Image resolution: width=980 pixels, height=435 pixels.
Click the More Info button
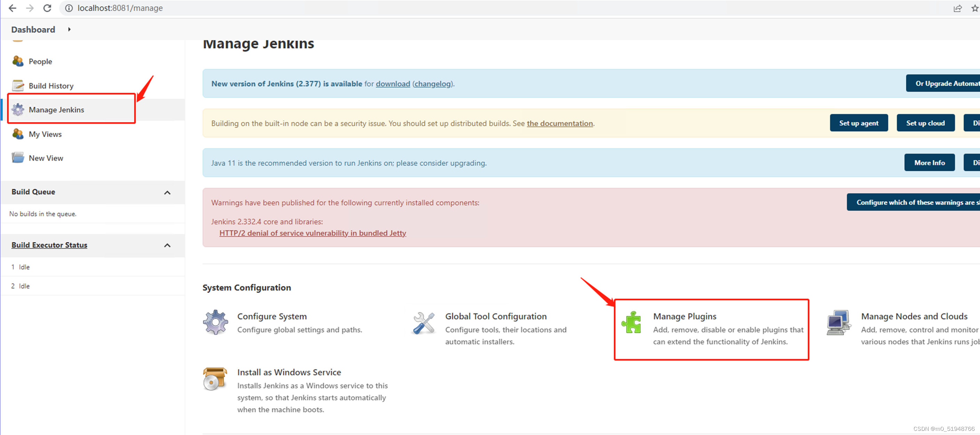pos(930,162)
